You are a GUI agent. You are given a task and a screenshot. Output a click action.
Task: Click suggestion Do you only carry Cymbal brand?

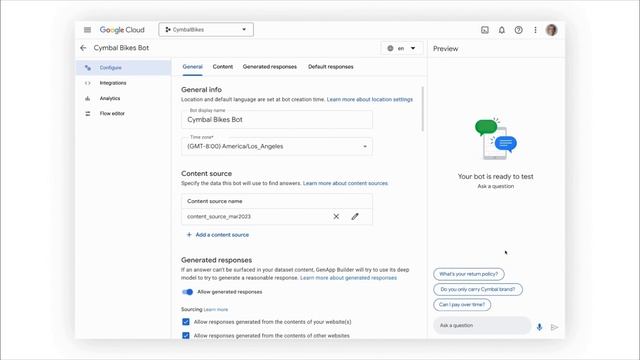[x=478, y=289]
